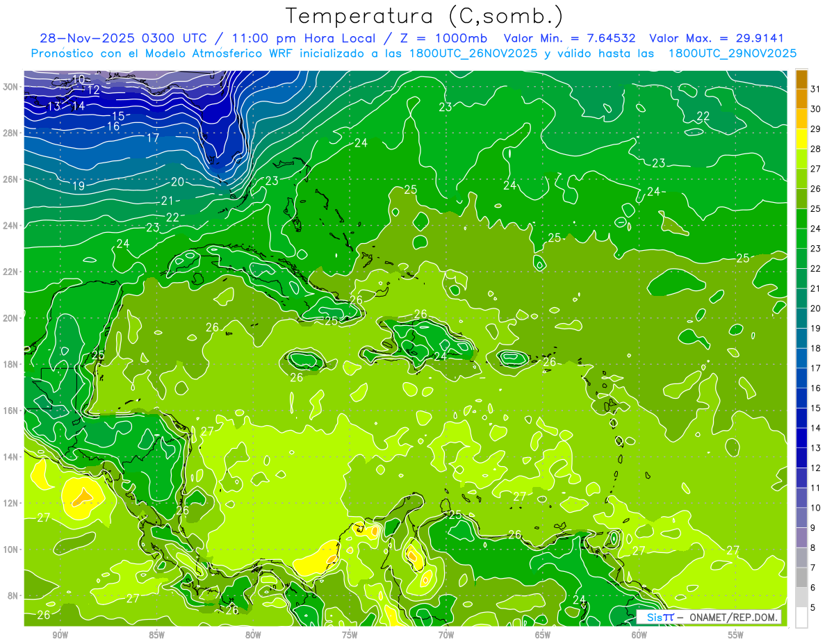Select the 26N latitude axis label
Image resolution: width=834 pixels, height=644 pixels.
pos(11,179)
